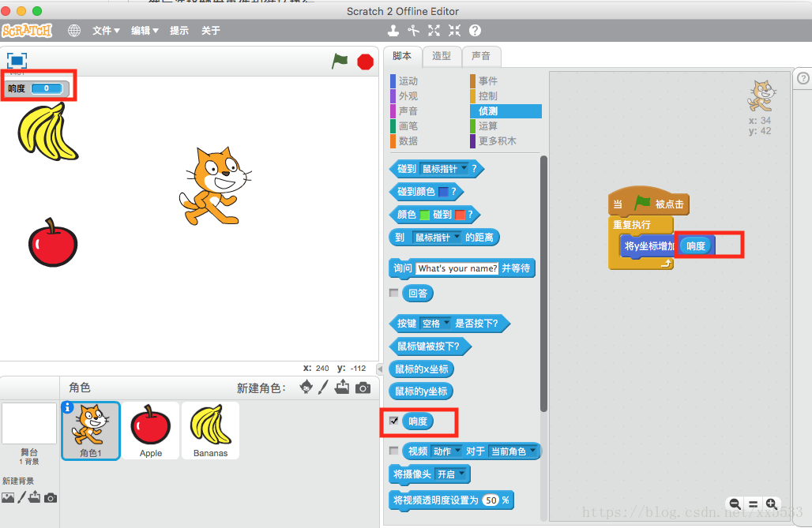The width and height of the screenshot is (812, 528).
Task: Select Bananas sprite thumbnail
Action: tap(210, 431)
